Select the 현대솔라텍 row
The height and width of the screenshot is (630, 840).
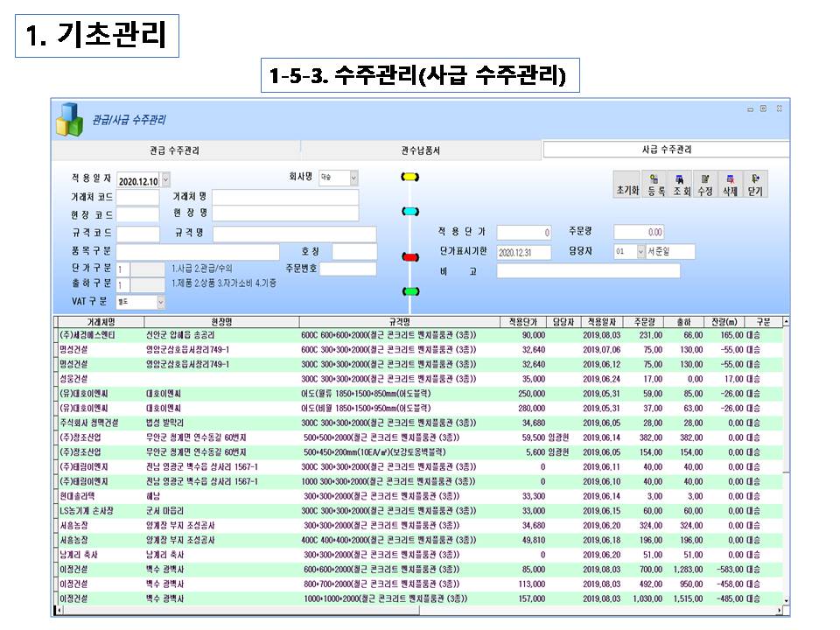pyautogui.click(x=419, y=497)
